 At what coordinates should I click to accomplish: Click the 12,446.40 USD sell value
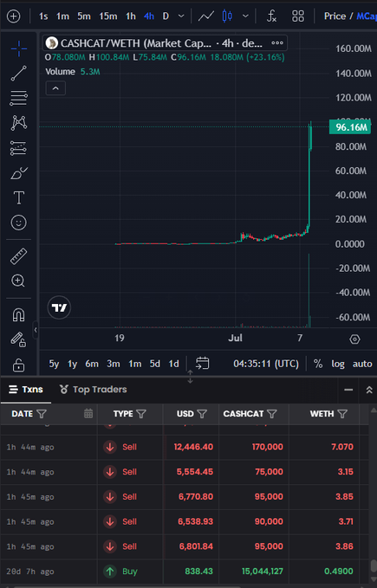pyautogui.click(x=193, y=447)
